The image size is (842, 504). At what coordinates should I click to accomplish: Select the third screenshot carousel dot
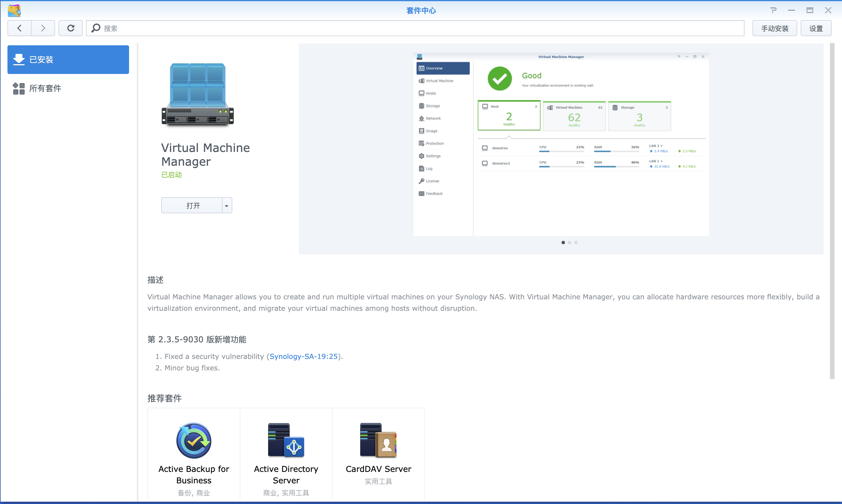click(x=576, y=243)
